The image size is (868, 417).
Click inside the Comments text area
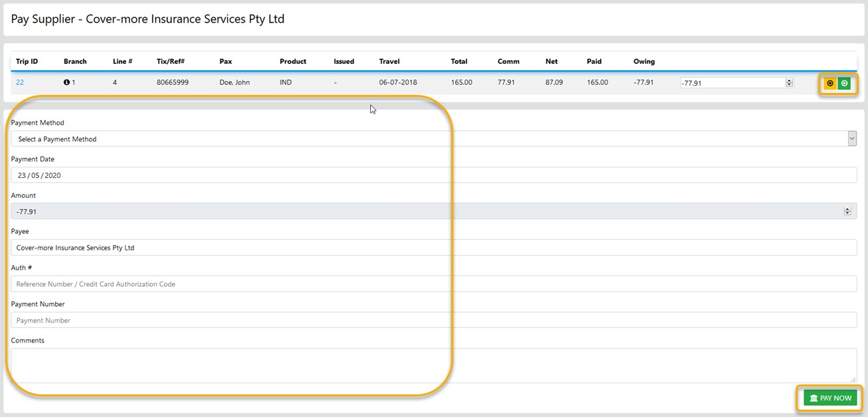[x=433, y=365]
